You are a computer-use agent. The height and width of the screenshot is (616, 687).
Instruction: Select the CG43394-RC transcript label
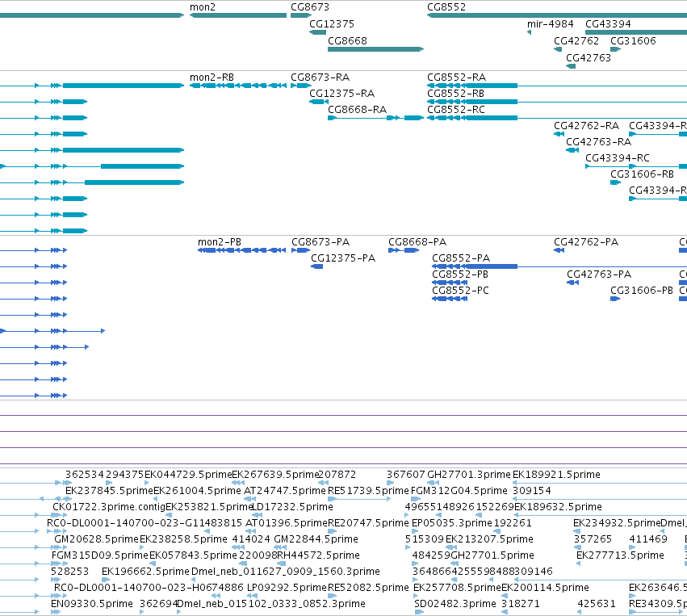point(618,158)
